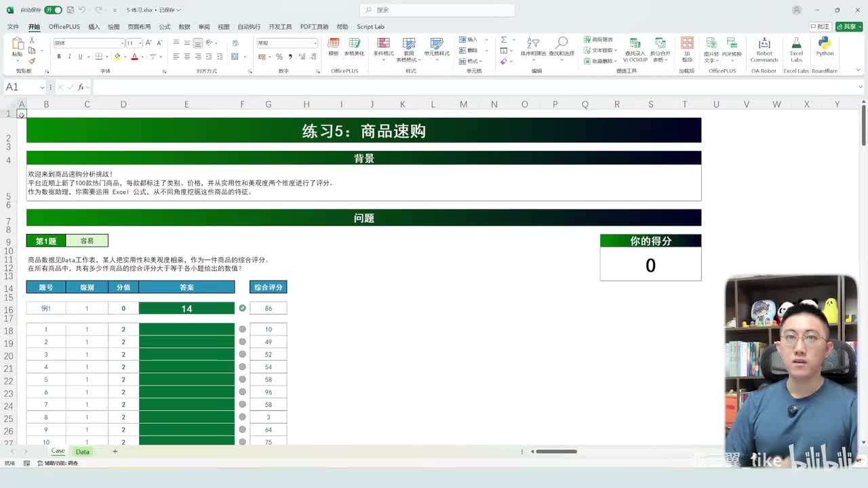The image size is (868, 488).
Task: Toggle the 自动保存 AutoSave switch
Action: point(53,10)
